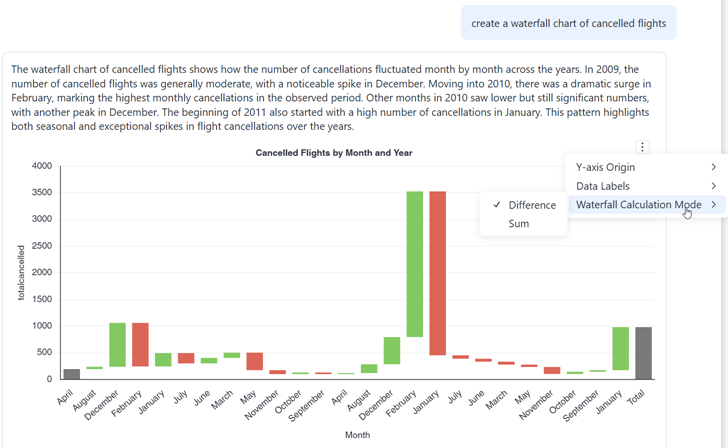
Task: Select the Y-axis Origin menu entry
Action: [x=606, y=167]
